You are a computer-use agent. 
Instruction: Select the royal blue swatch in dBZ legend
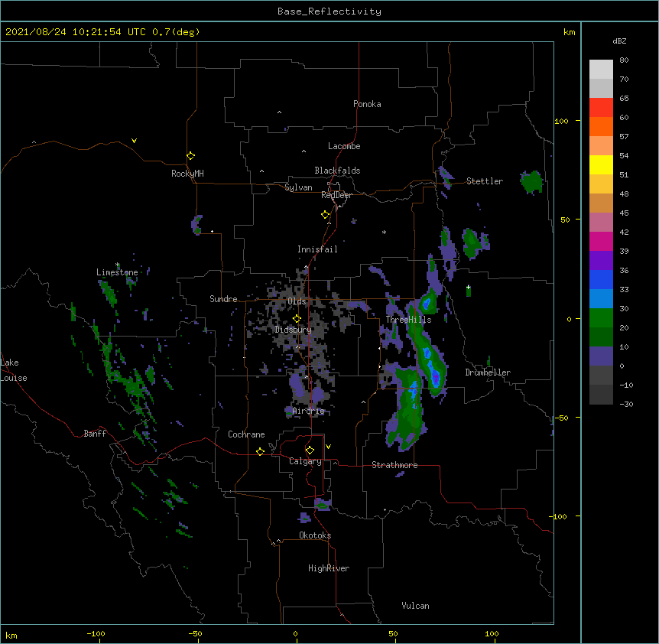(601, 279)
